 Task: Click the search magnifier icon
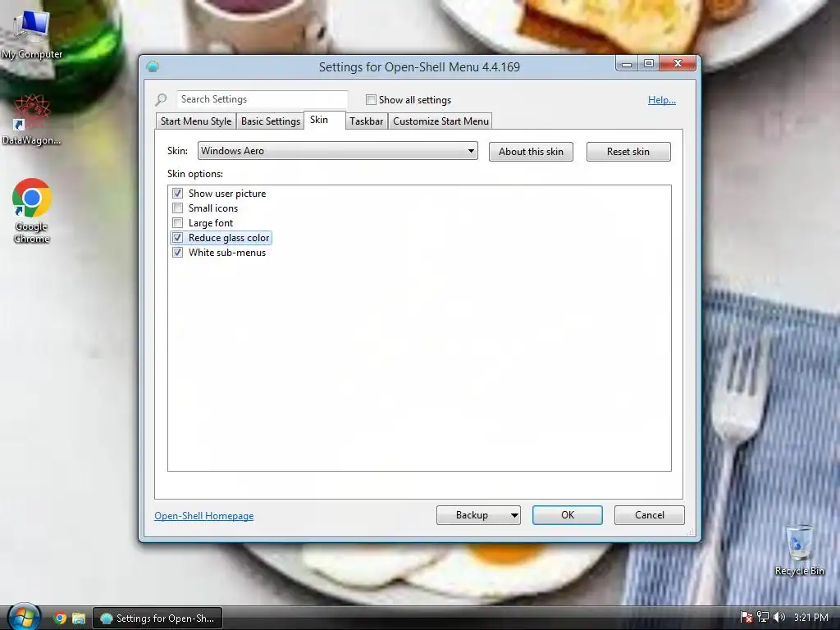pos(162,99)
